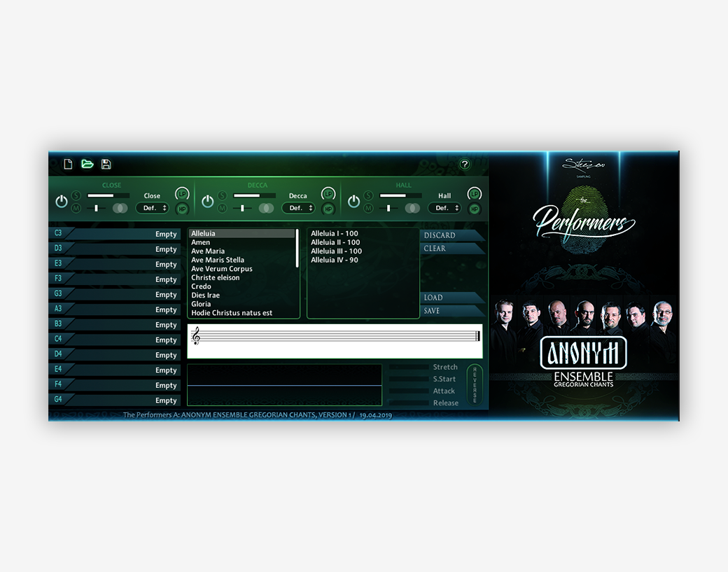The height and width of the screenshot is (572, 728).
Task: Open the Decca mic Def. output dropdown
Action: [x=298, y=208]
